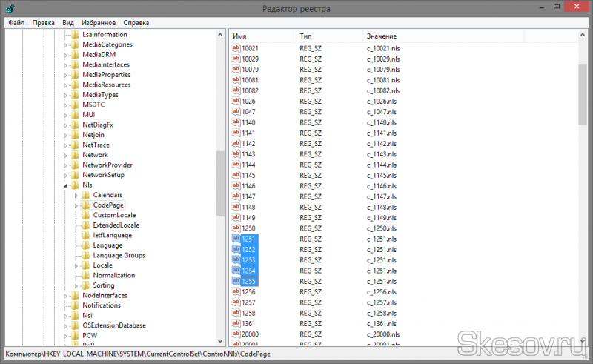593x364 pixels.
Task: Open the Справка menu
Action: [136, 23]
